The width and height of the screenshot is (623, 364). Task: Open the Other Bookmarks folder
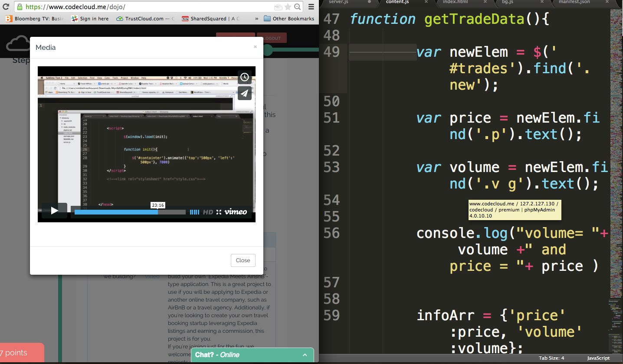pos(289,19)
